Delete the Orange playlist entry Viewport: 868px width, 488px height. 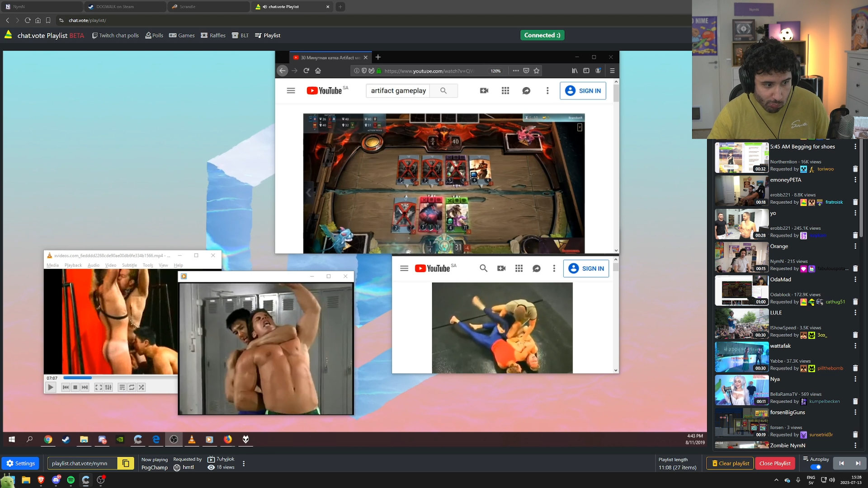tap(855, 269)
